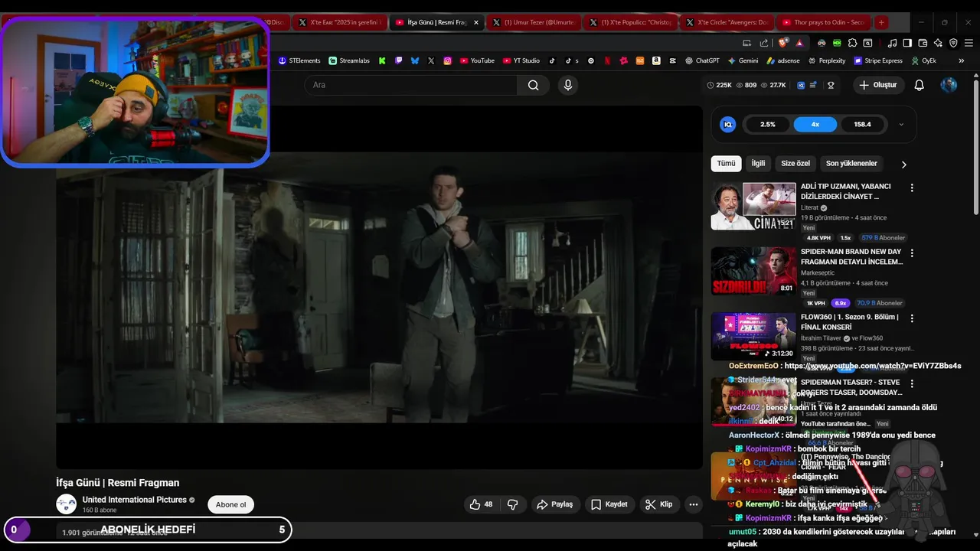Viewport: 980px width, 551px height.
Task: Select the Size özel filter chip
Action: [x=795, y=164]
